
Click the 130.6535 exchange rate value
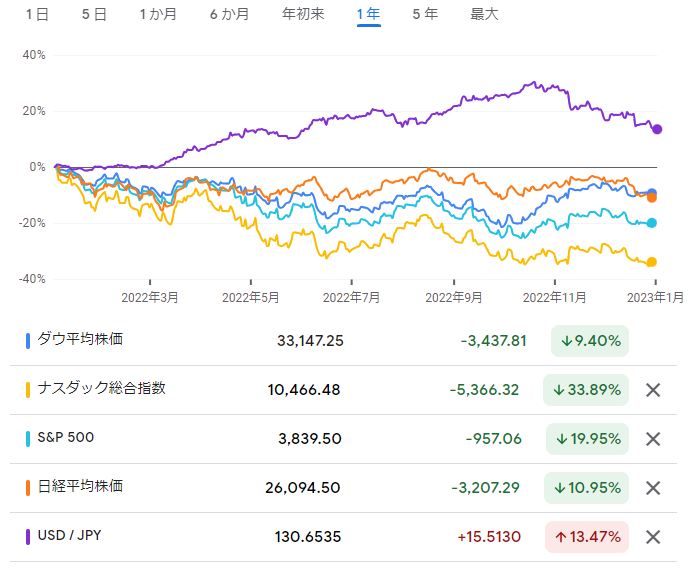308,537
